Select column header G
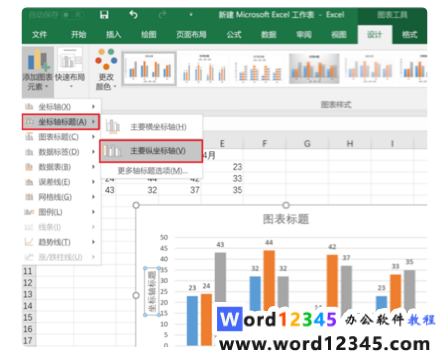This screenshot has height=360, width=440. pyautogui.click(x=307, y=144)
